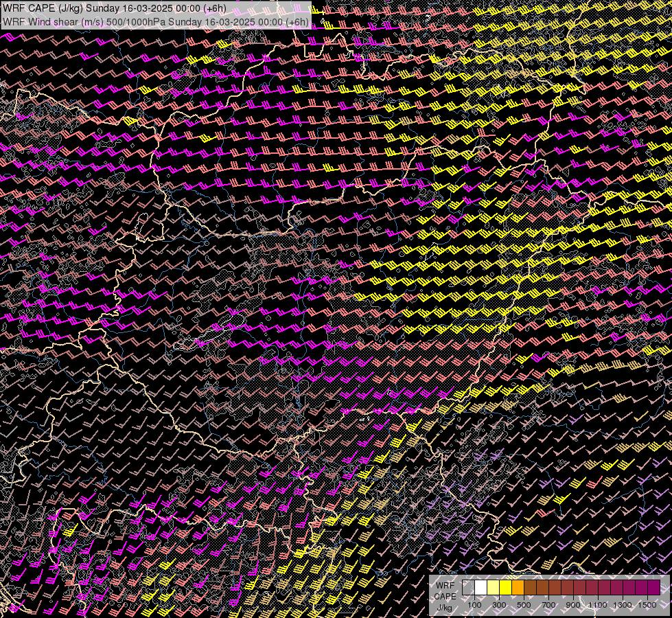The image size is (672, 618).
Task: Select the pale yellow 200–300 legend swatch
Action: coord(494,588)
